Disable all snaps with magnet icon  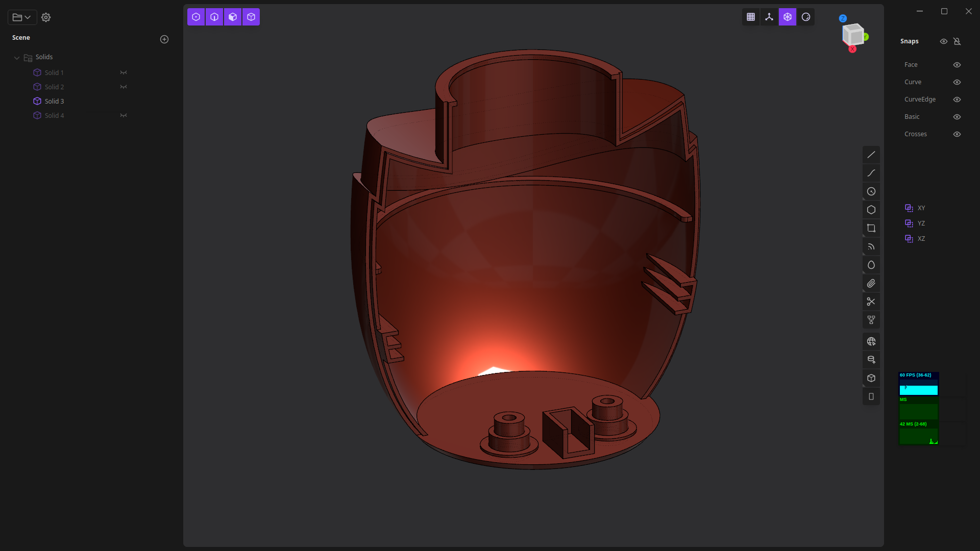[x=957, y=41]
